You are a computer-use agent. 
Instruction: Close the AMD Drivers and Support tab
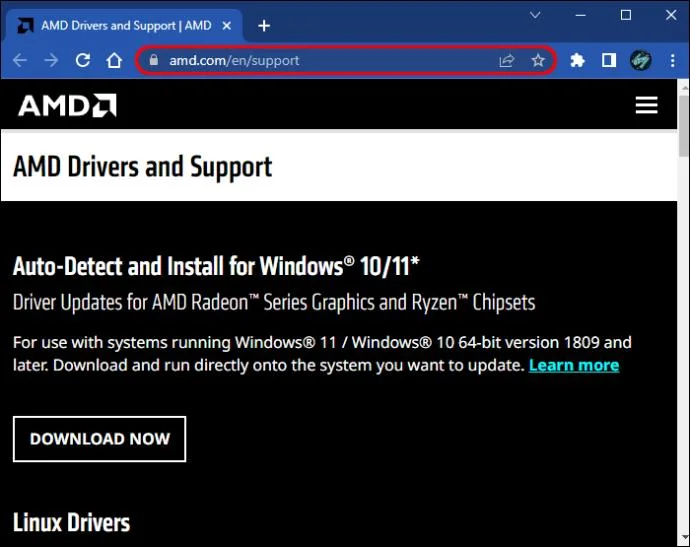pyautogui.click(x=227, y=26)
